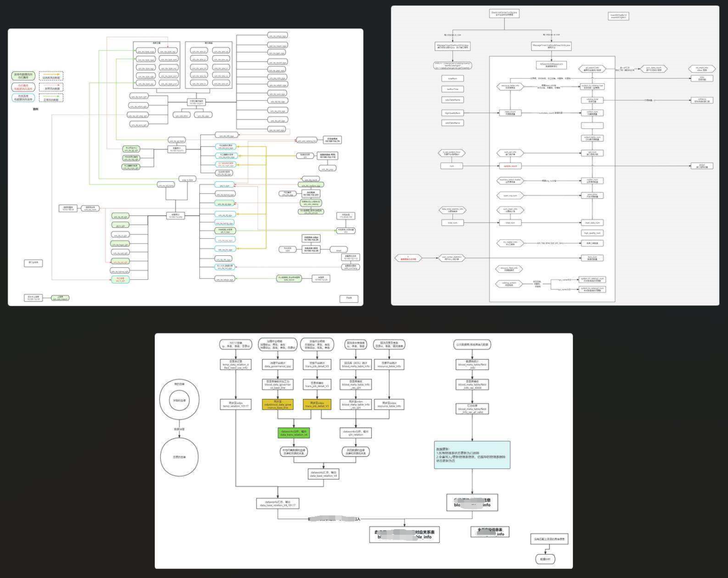
Task: Select the ElasticJobCenterConfig.java top node
Action: [x=504, y=14]
